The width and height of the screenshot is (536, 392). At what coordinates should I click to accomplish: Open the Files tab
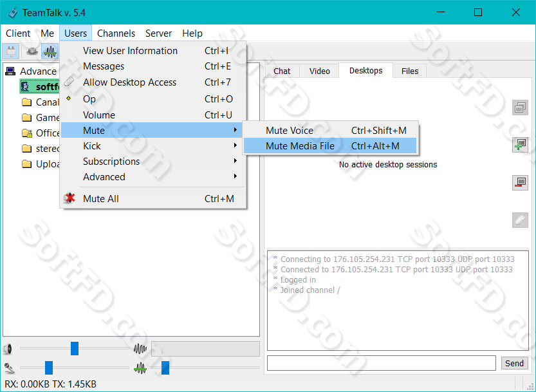(x=410, y=71)
